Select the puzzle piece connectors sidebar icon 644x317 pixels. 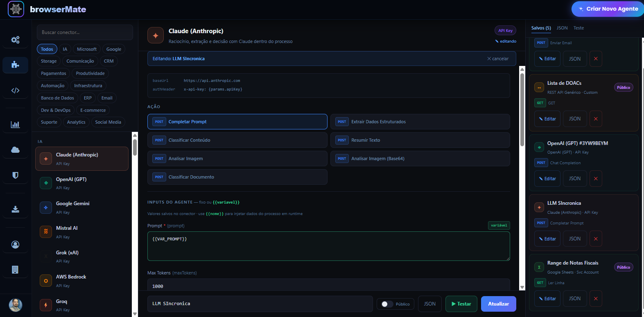(x=15, y=65)
